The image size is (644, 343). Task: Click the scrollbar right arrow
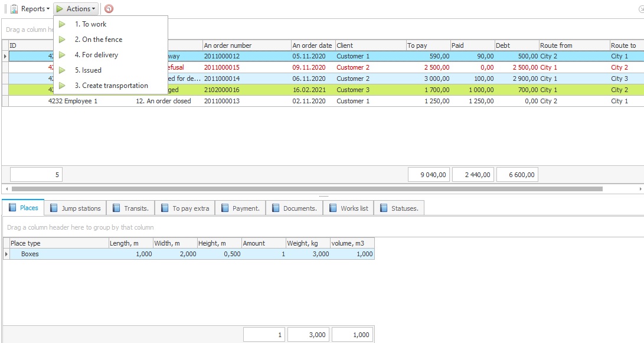click(x=640, y=189)
